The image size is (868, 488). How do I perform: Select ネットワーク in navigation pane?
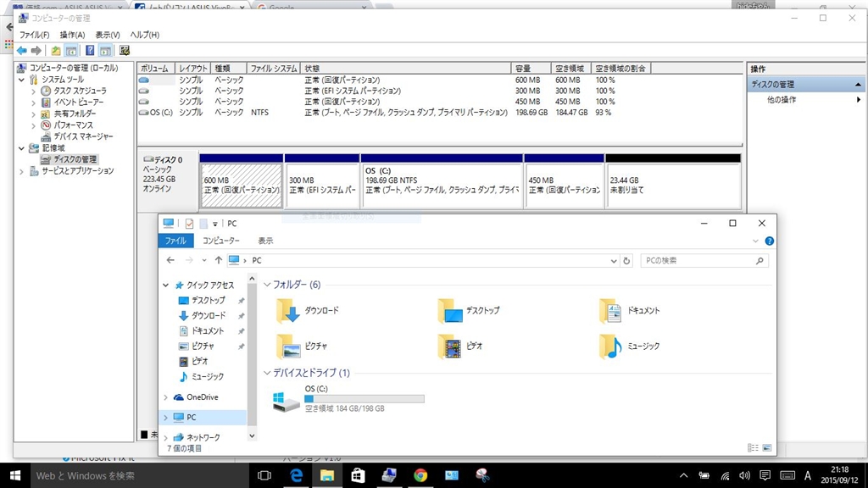click(203, 438)
